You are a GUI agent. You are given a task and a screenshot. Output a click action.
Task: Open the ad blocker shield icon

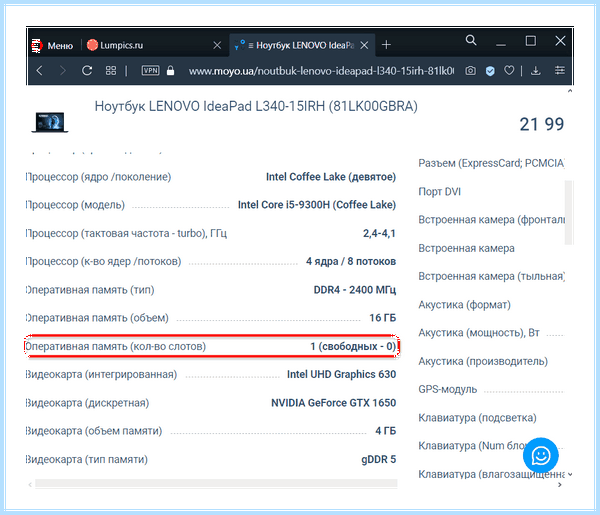(x=490, y=71)
